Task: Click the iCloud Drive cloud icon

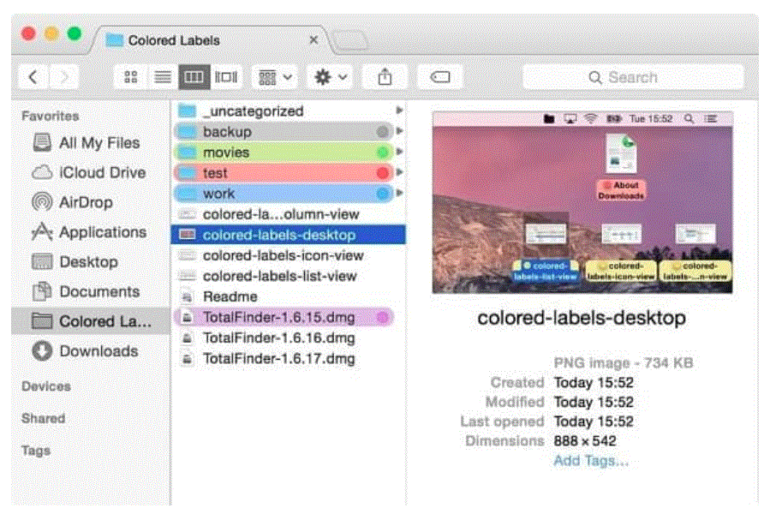Action: 42,172
